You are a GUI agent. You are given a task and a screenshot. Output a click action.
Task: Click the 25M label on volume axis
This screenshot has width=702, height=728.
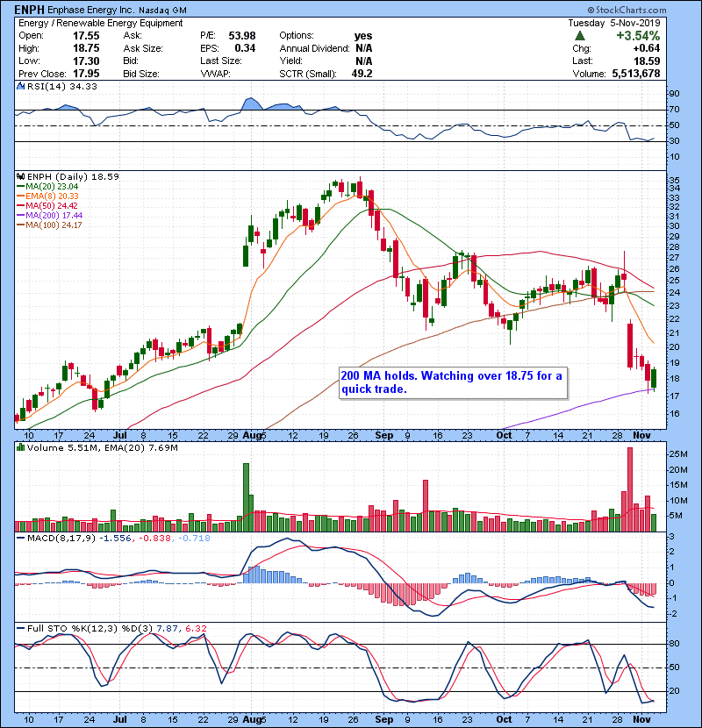pos(677,454)
